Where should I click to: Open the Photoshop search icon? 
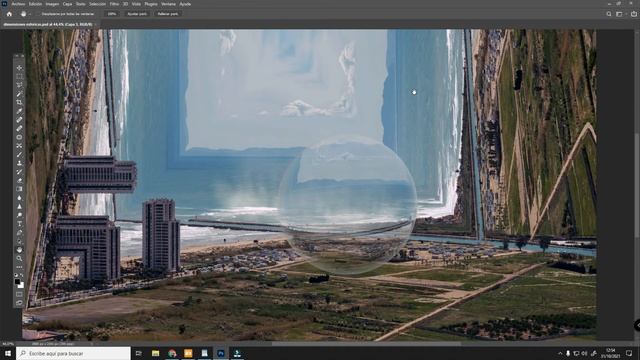pyautogui.click(x=609, y=14)
